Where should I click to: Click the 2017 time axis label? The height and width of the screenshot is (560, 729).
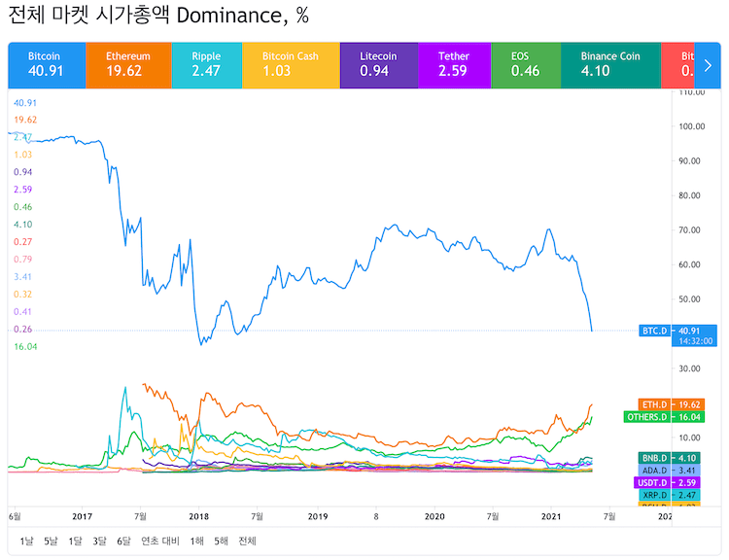point(82,516)
